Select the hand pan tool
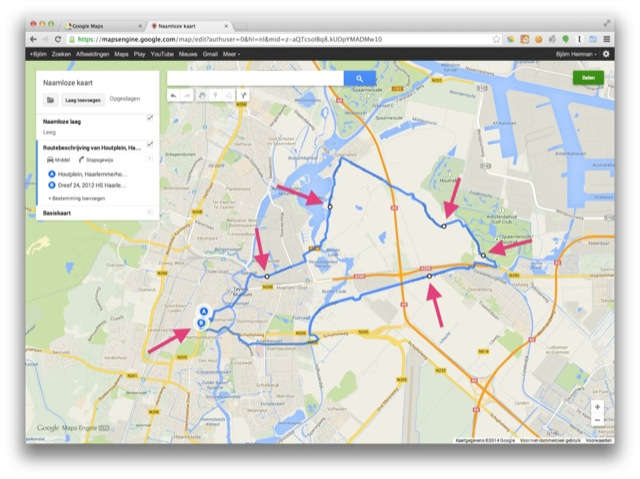The width and height of the screenshot is (640, 479). [202, 95]
